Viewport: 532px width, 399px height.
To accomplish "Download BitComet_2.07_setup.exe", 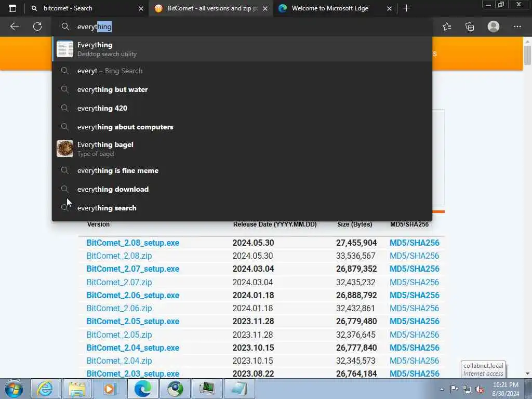I will 132,269.
